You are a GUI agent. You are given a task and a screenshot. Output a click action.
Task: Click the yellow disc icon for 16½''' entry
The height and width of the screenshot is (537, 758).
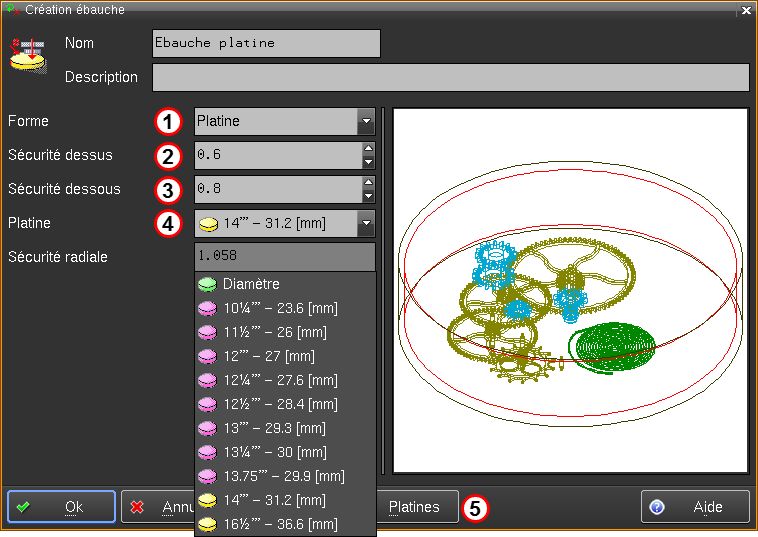207,524
